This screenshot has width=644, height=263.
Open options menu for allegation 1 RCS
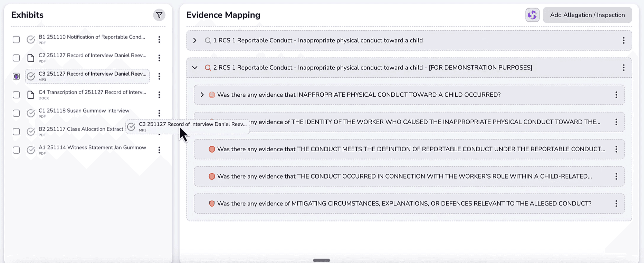point(623,40)
